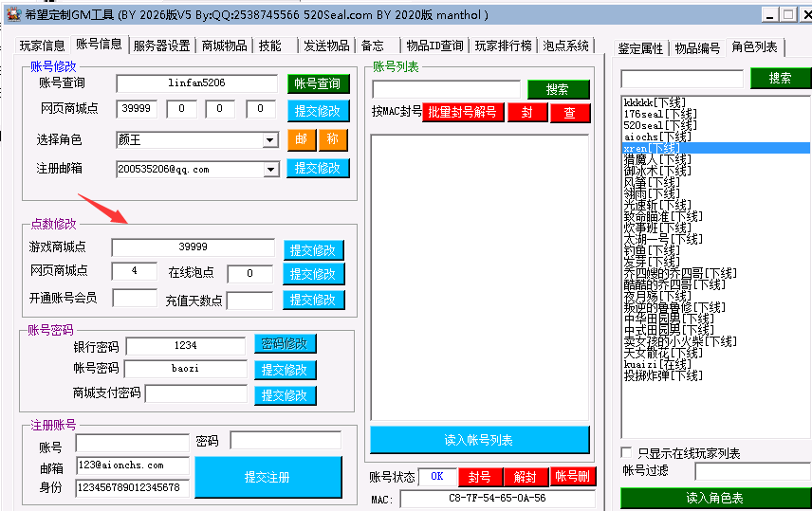Click the red 封号 button
The image size is (812, 511).
coord(480,477)
